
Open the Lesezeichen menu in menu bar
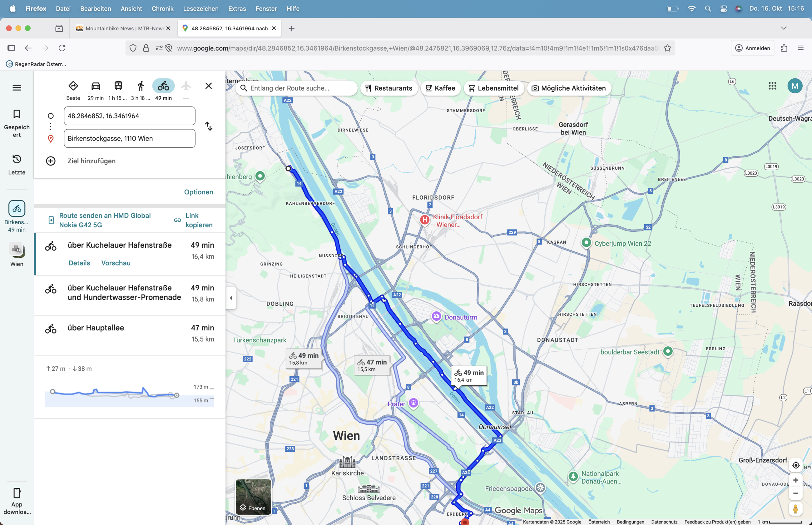coord(201,8)
